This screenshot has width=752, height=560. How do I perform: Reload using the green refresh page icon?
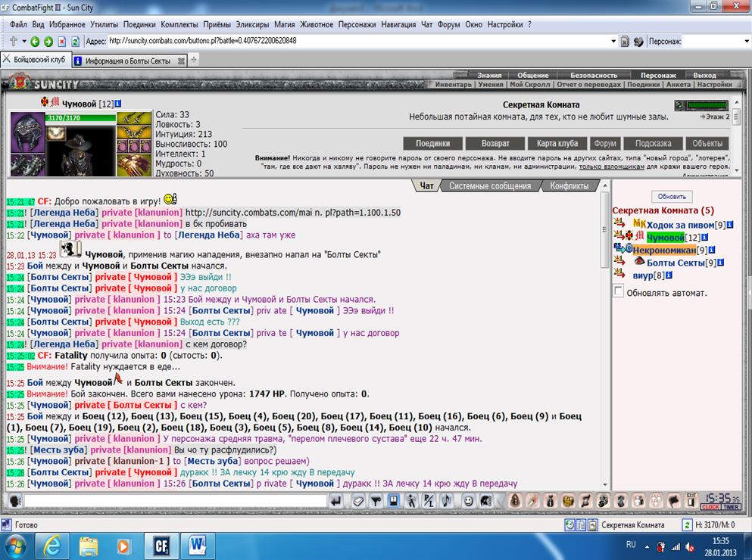[x=75, y=42]
